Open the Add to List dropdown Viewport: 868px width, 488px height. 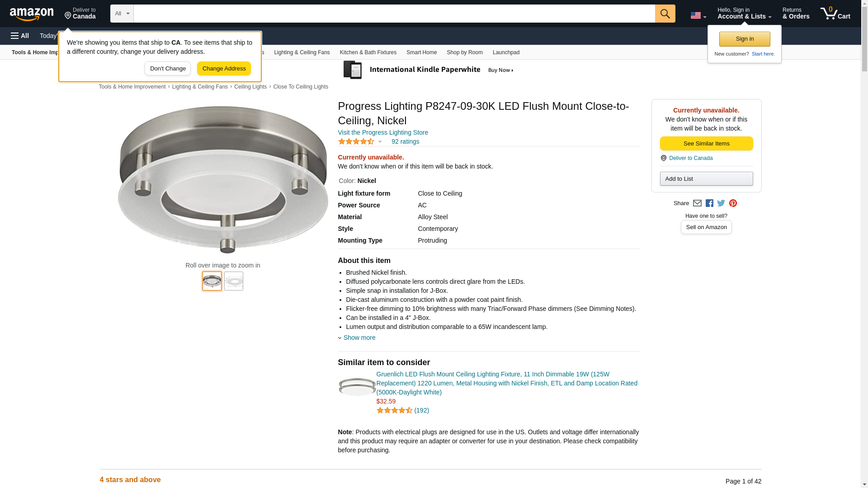click(706, 179)
